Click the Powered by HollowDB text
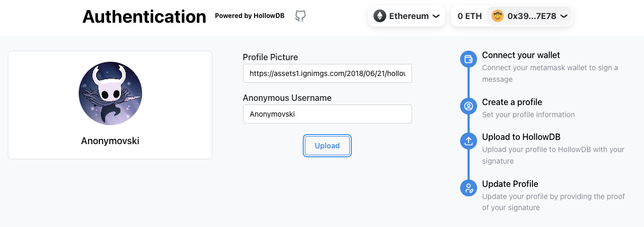Image resolution: width=644 pixels, height=227 pixels. [249, 16]
